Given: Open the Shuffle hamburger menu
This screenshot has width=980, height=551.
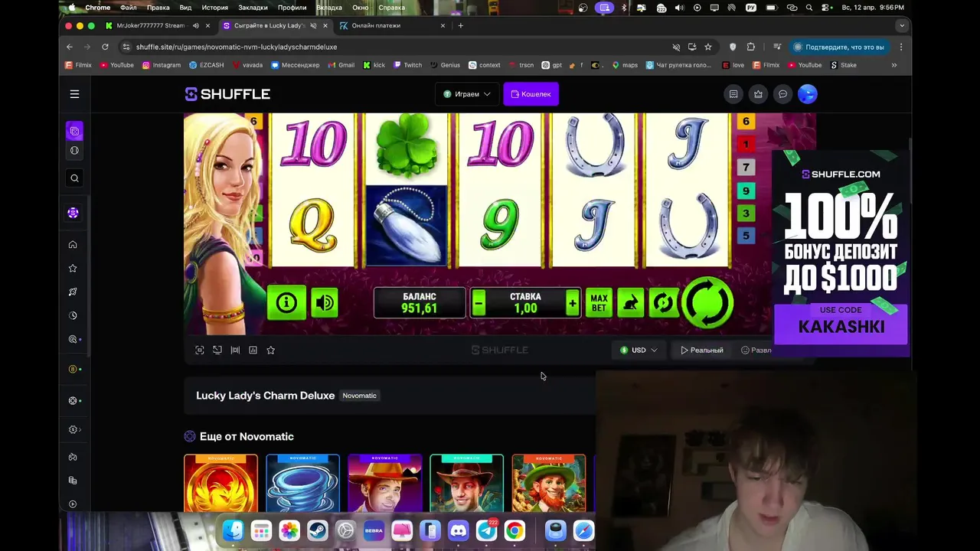Looking at the screenshot, I should click(x=74, y=94).
